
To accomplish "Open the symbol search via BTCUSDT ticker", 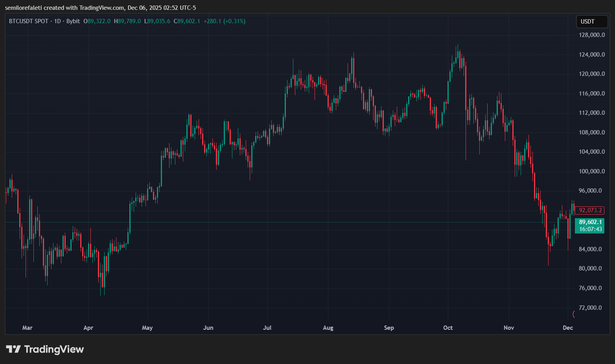I will pos(22,22).
